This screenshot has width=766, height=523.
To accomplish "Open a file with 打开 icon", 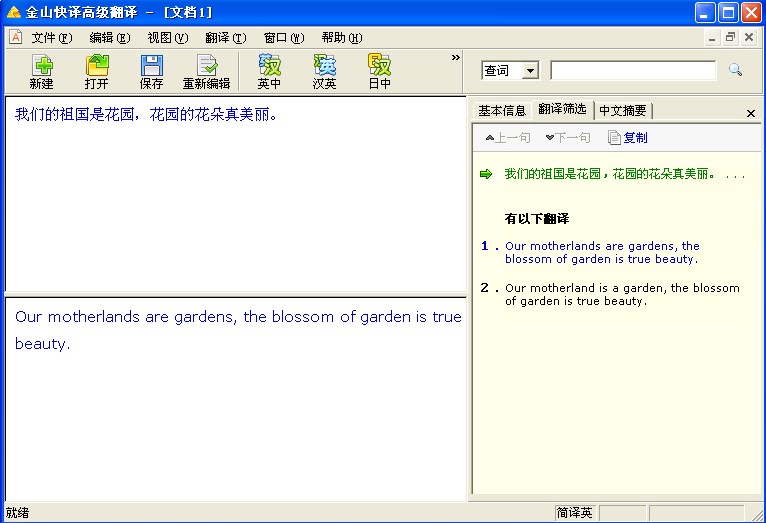I will 96,72.
